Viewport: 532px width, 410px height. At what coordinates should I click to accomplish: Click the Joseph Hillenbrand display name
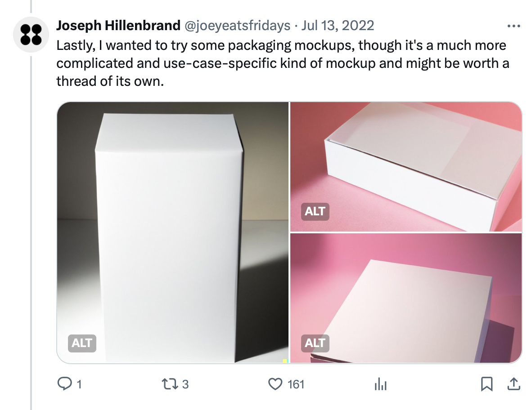(x=118, y=26)
